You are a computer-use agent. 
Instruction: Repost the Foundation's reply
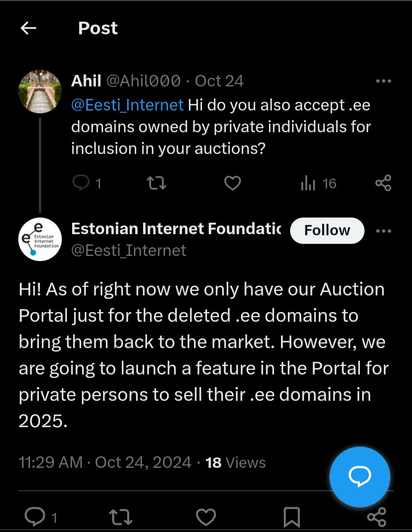tap(121, 517)
